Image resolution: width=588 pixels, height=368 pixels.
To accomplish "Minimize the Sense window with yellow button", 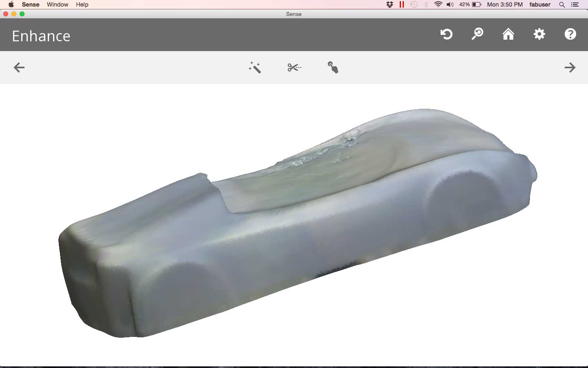I will click(x=14, y=14).
